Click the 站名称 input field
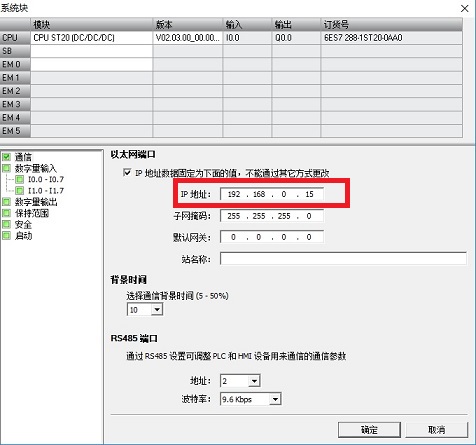476x445 pixels. [x=343, y=259]
